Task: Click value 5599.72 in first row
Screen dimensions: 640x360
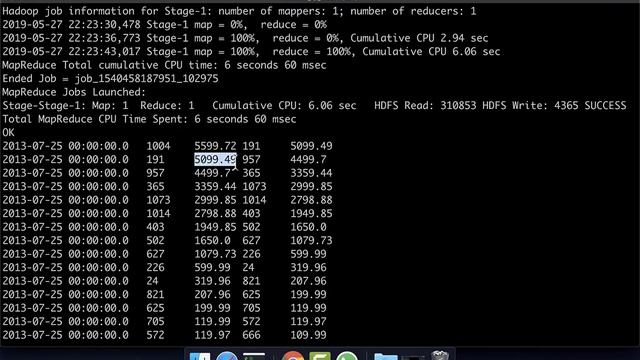Action: pos(215,146)
